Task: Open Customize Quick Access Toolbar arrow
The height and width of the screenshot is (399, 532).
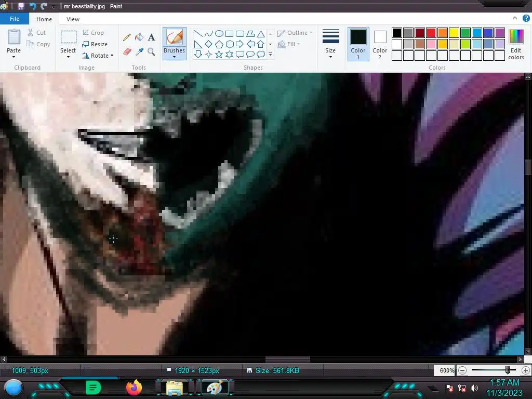Action: point(54,6)
